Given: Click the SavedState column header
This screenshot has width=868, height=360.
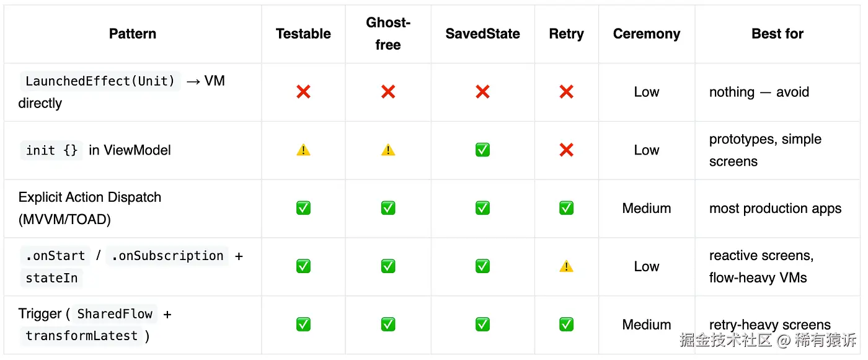Looking at the screenshot, I should [482, 34].
